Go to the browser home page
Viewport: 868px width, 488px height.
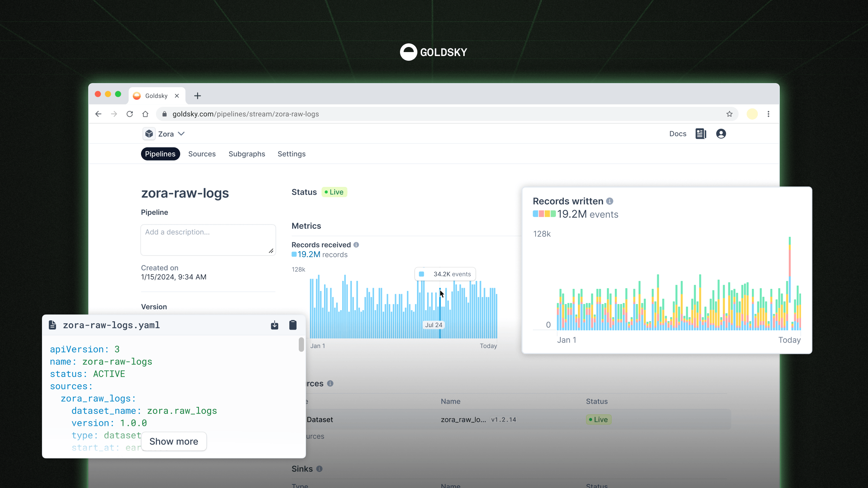click(145, 114)
